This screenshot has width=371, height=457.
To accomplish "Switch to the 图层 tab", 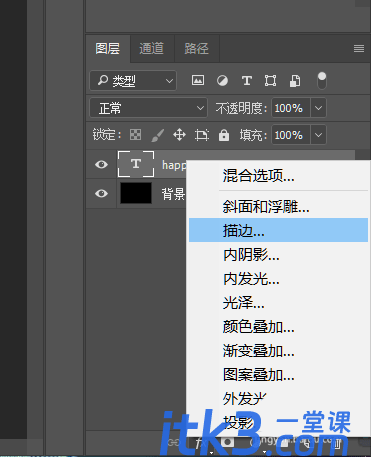I will click(x=108, y=49).
